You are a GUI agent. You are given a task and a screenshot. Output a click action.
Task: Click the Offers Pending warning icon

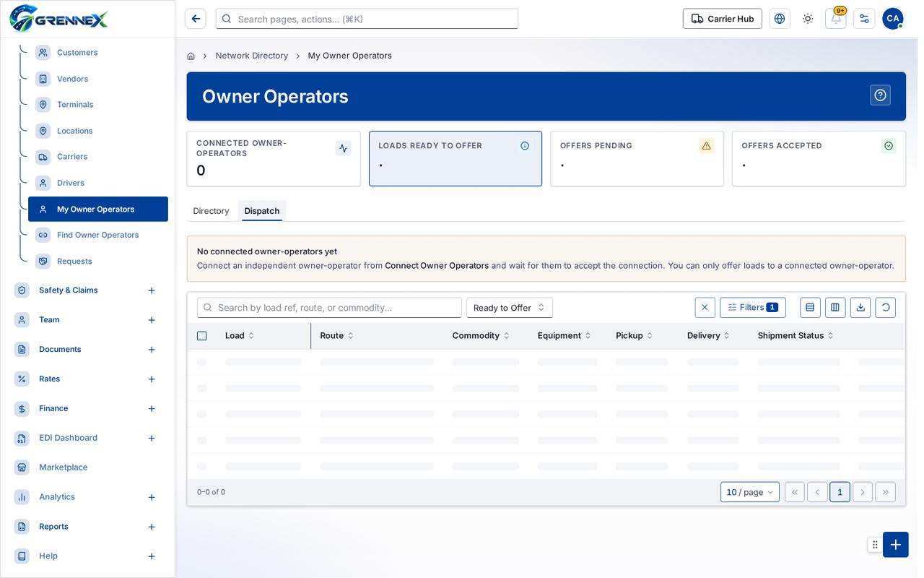coord(706,146)
